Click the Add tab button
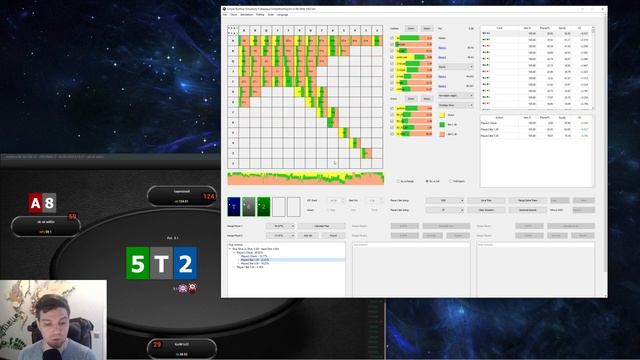Viewport: 640px width, 360px height. tap(308, 236)
